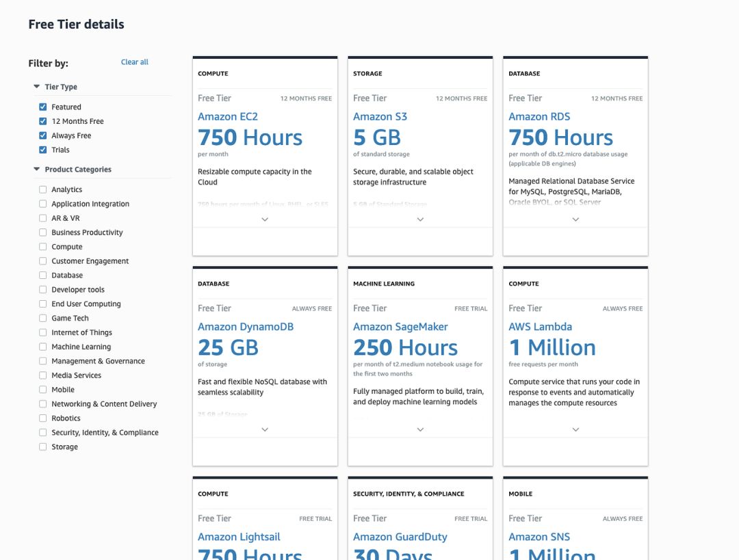Collapse the Tier Type filter section
The height and width of the screenshot is (560, 739).
tap(37, 87)
